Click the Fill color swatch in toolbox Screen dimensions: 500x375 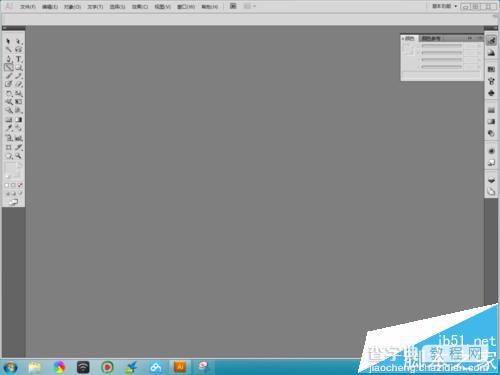click(10, 168)
